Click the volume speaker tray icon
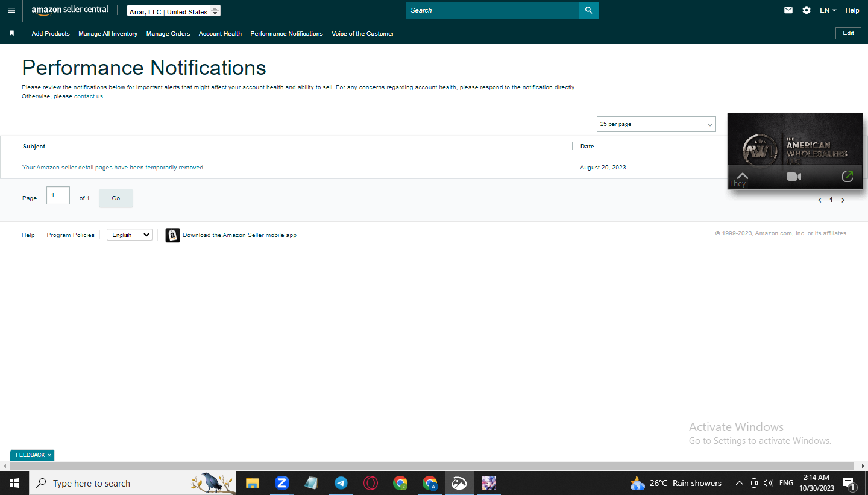 point(768,483)
